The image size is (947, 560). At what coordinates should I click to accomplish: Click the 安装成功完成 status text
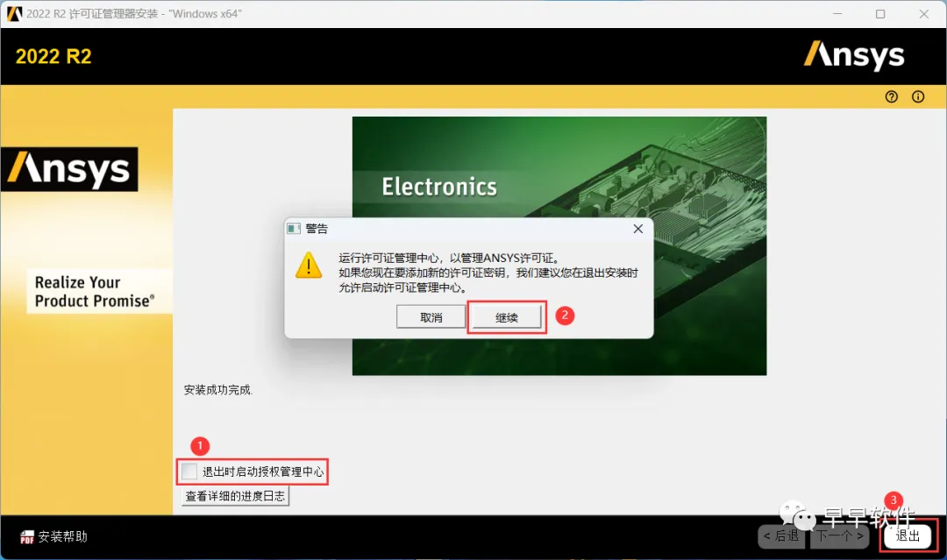(218, 390)
